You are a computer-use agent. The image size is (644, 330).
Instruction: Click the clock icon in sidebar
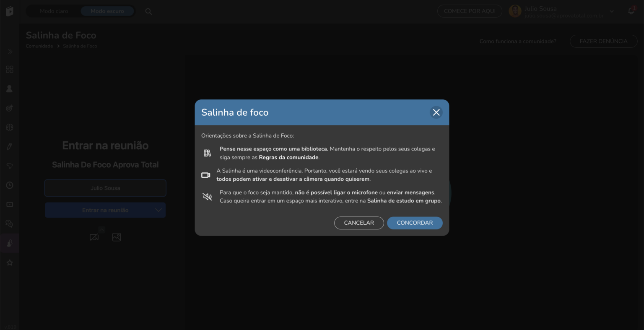click(10, 185)
